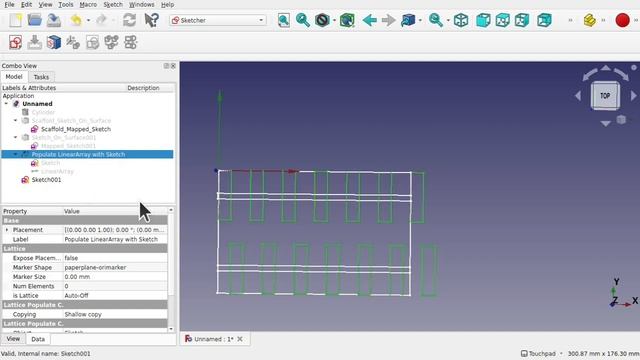Click the TOP face of navigation cube
Image resolution: width=640 pixels, height=360 pixels.
tap(605, 96)
